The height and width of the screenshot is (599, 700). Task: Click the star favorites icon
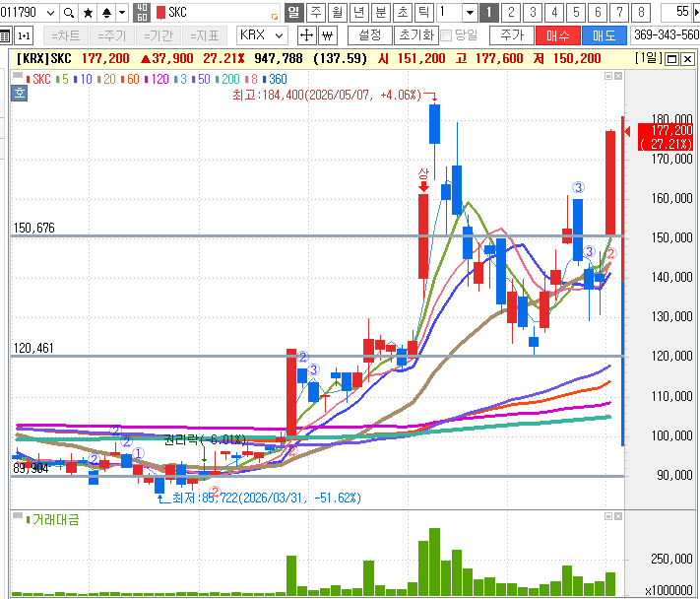(88, 13)
